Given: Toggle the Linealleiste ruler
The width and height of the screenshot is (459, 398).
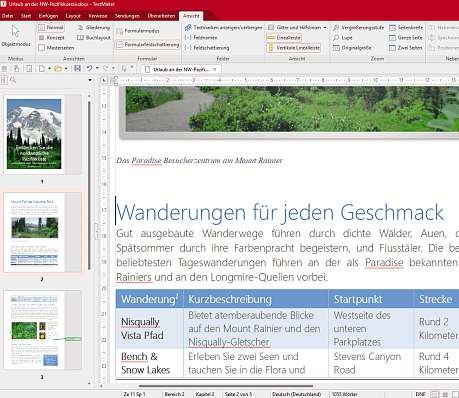Looking at the screenshot, I should click(284, 38).
